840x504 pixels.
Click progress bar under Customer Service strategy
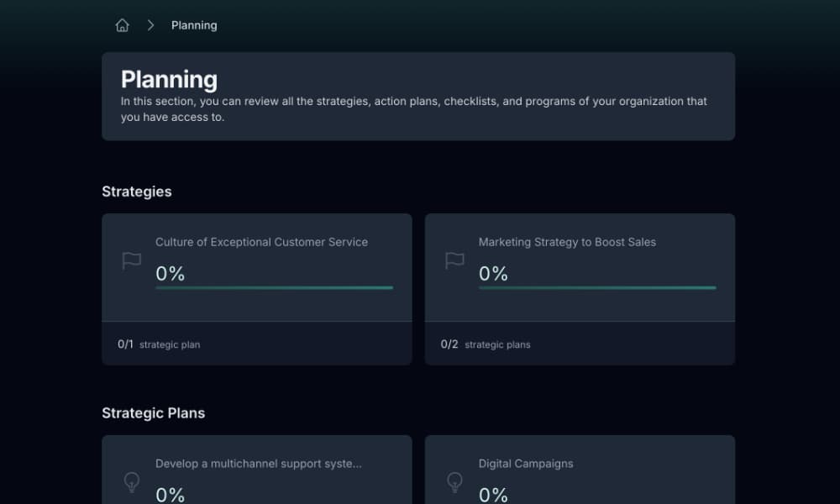(x=275, y=287)
